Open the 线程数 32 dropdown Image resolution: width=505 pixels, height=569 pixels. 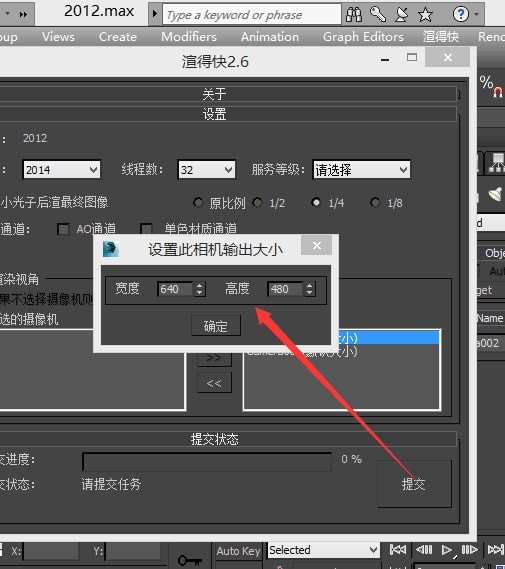(x=206, y=169)
